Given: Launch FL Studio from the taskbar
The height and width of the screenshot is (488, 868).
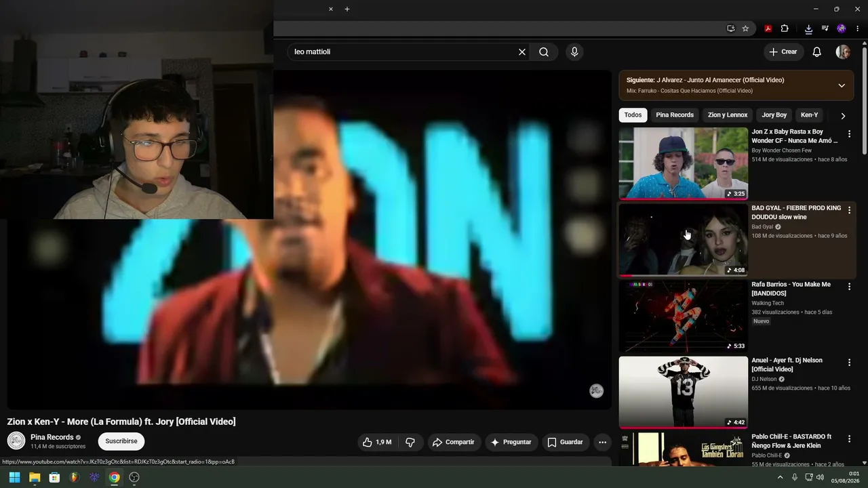Looking at the screenshot, I should point(75,477).
